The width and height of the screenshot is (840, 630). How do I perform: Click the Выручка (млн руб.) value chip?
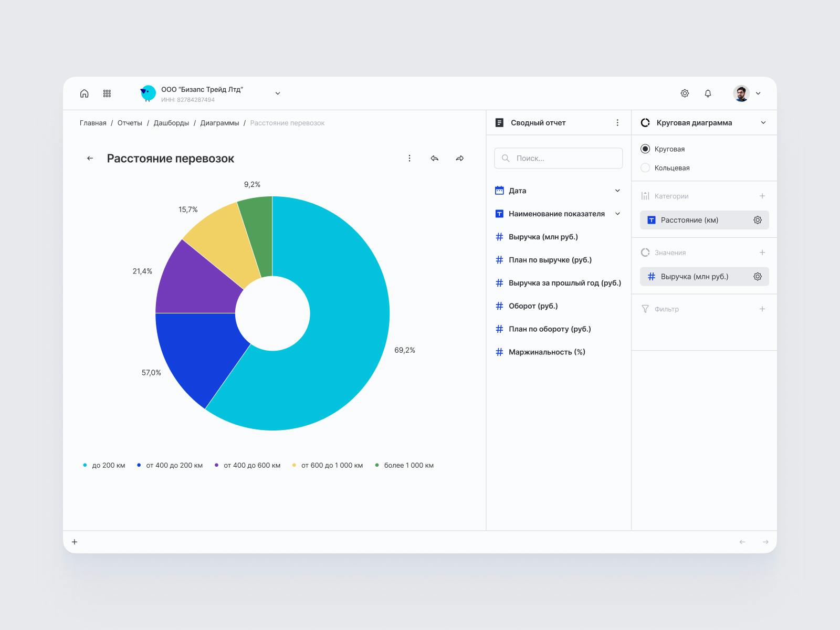click(x=705, y=277)
